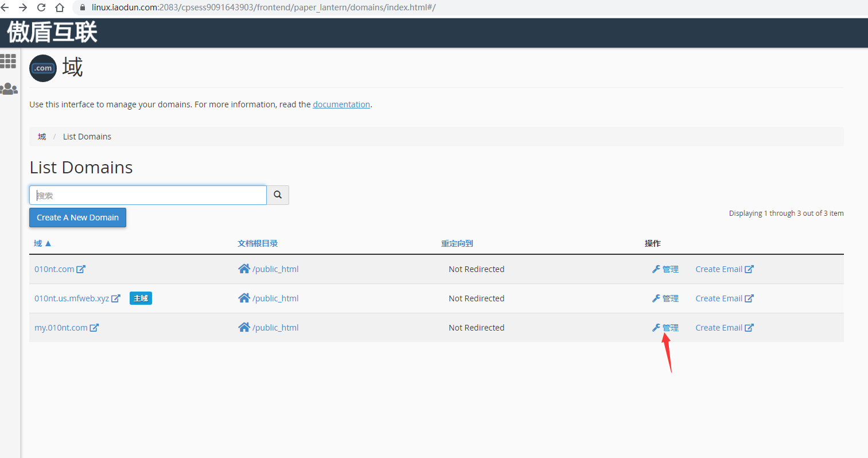Click the List Domains breadcrumb

point(87,137)
